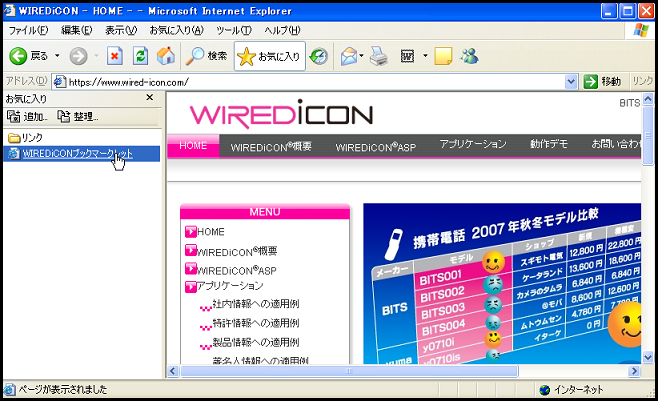The height and width of the screenshot is (401, 658).
Task: Click the green Back arrow button
Action: click(18, 56)
